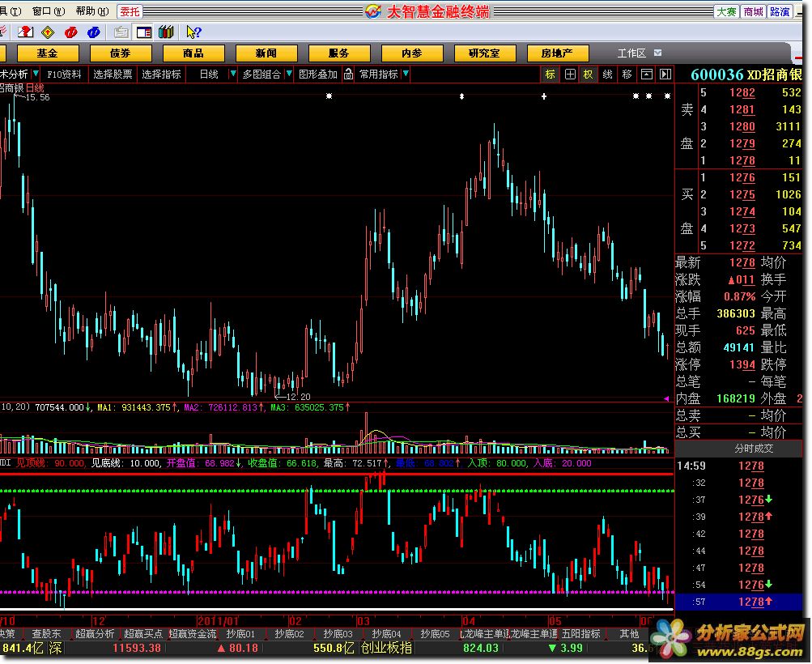Select the 超赢资金流 bottom tab
The width and height of the screenshot is (812, 664).
(x=193, y=633)
